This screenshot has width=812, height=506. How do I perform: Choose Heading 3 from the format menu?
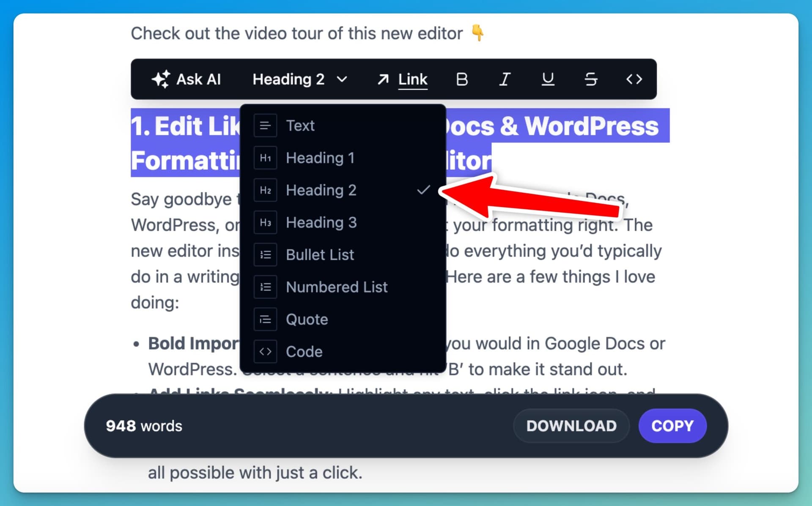(321, 222)
